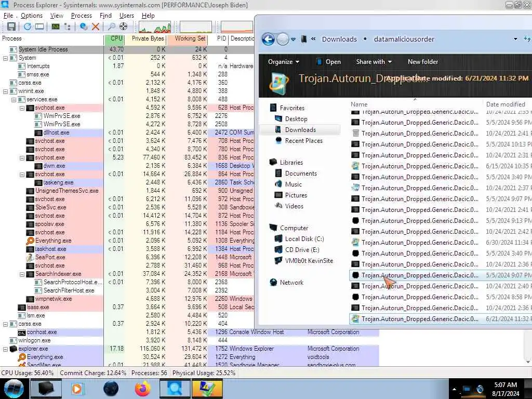The width and height of the screenshot is (532, 399).
Task: Collapse the explorer.exe tree node
Action: click(x=5, y=349)
